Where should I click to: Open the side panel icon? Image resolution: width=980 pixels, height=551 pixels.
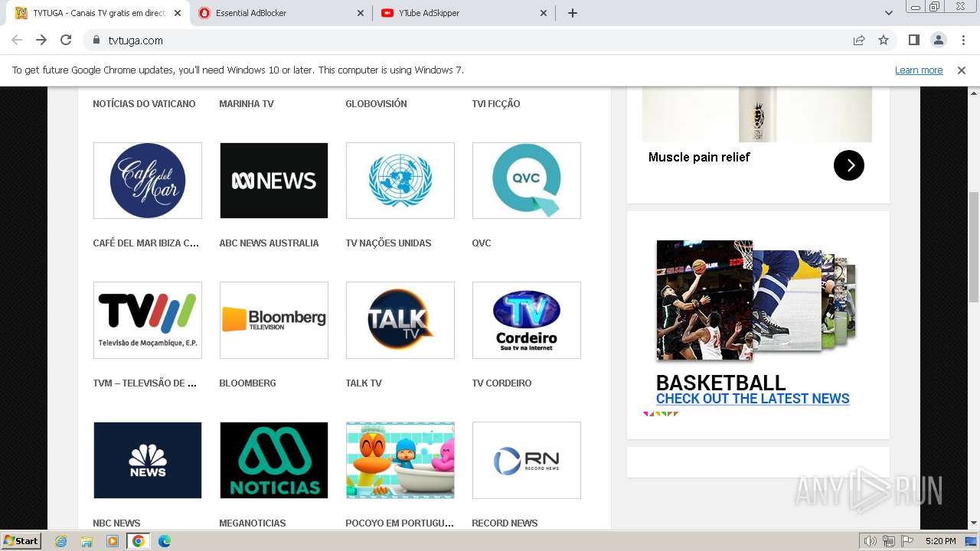point(913,40)
